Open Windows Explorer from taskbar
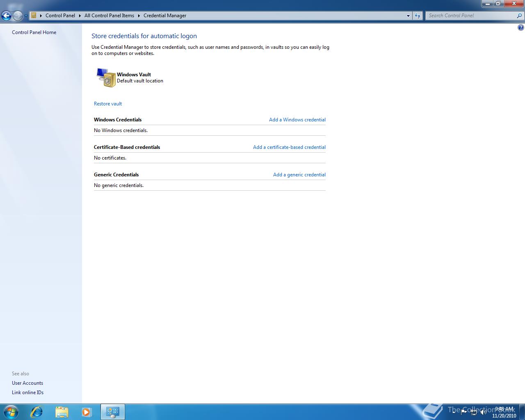 pyautogui.click(x=62, y=412)
